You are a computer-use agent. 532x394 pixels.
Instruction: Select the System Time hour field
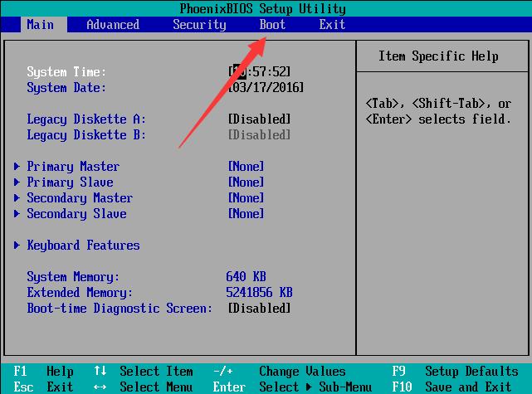pos(240,71)
